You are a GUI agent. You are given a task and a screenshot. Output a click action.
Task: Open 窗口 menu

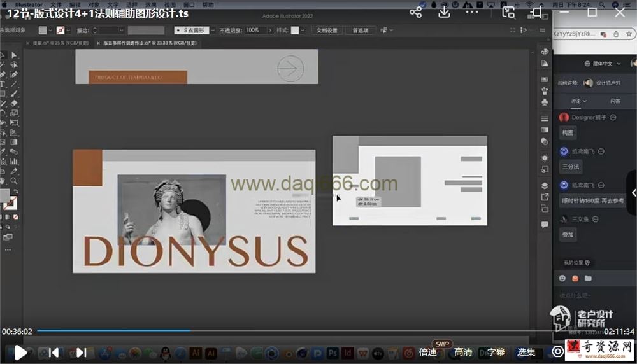(x=189, y=4)
